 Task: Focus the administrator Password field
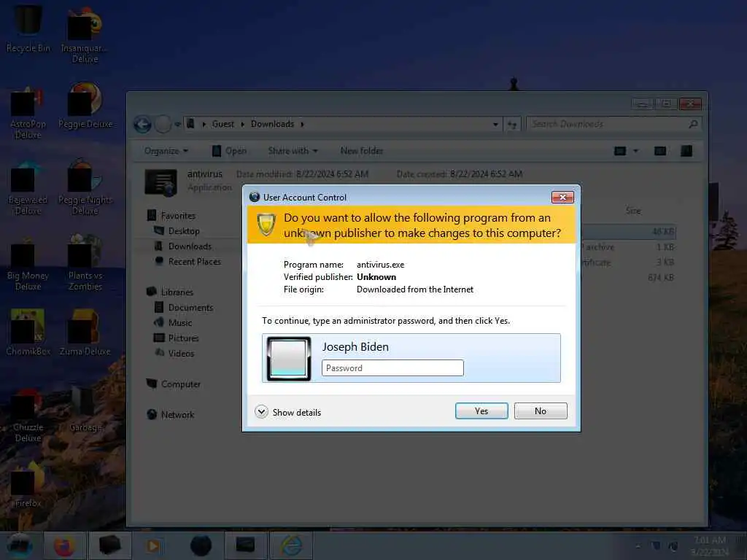coord(392,368)
